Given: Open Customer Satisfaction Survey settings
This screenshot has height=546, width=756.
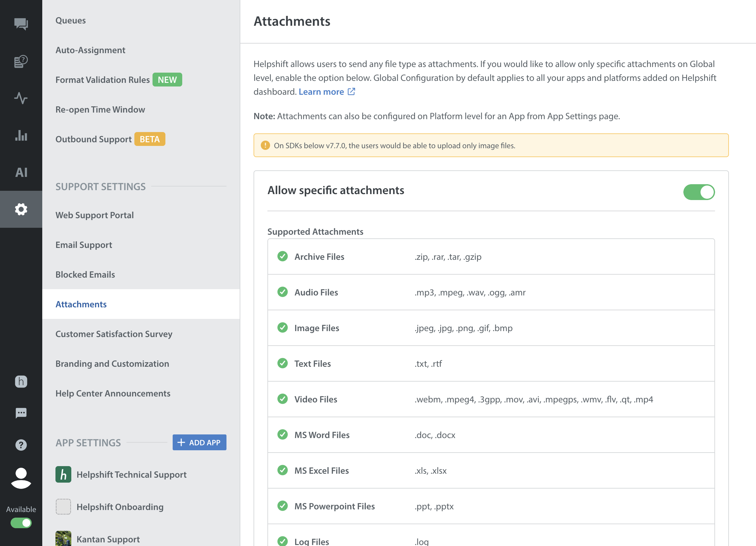Looking at the screenshot, I should tap(114, 334).
